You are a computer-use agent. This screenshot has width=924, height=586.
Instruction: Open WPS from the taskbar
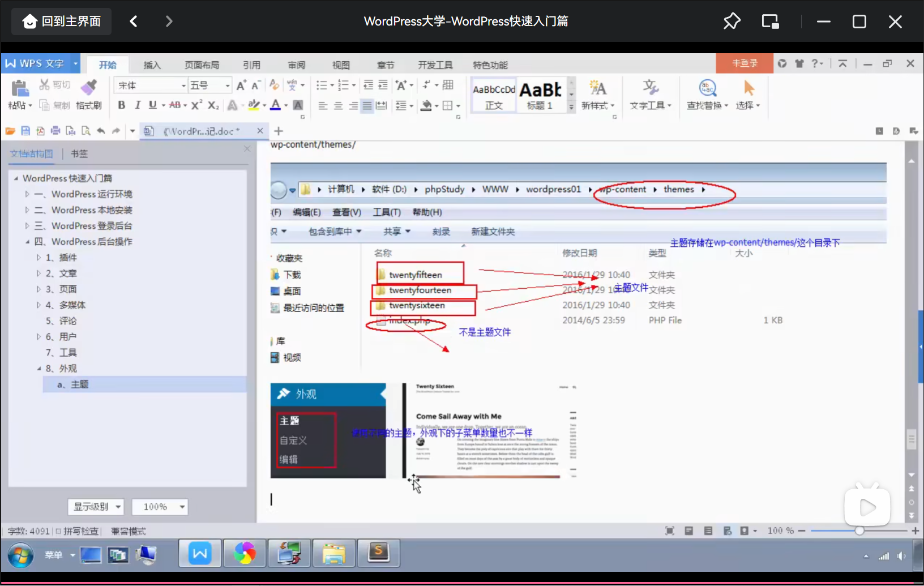200,553
